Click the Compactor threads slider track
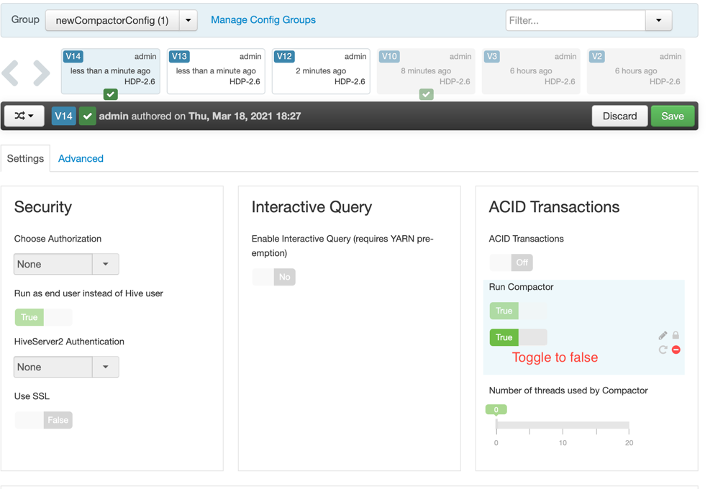This screenshot has width=724, height=490. pos(562,425)
